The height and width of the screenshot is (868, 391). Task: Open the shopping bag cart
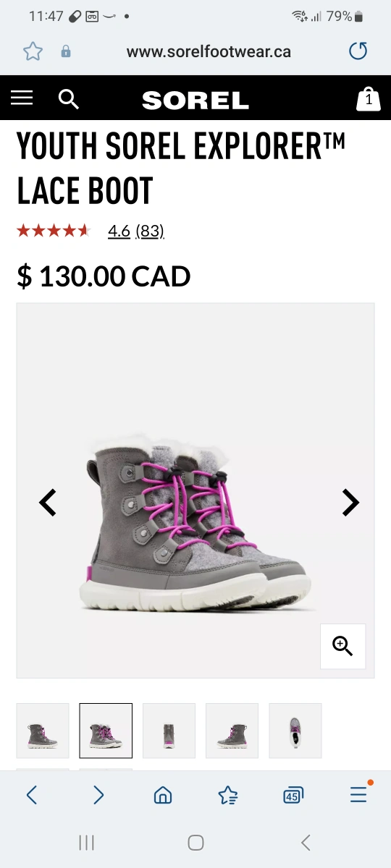coord(369,98)
